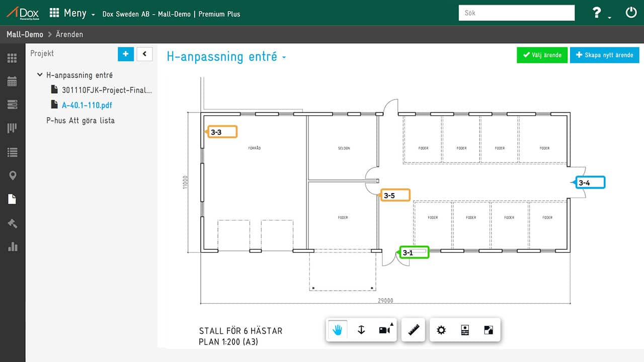Click Skapa nytt ärende button

coord(604,55)
